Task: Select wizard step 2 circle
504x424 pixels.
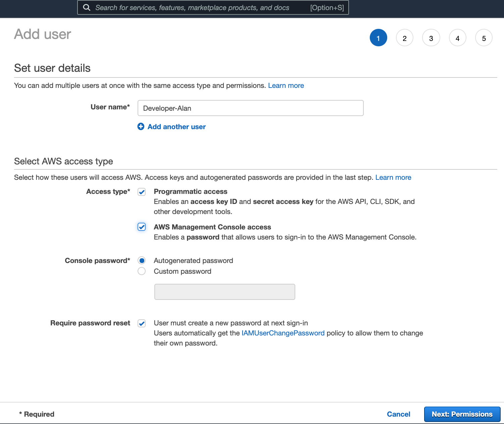Action: point(404,38)
